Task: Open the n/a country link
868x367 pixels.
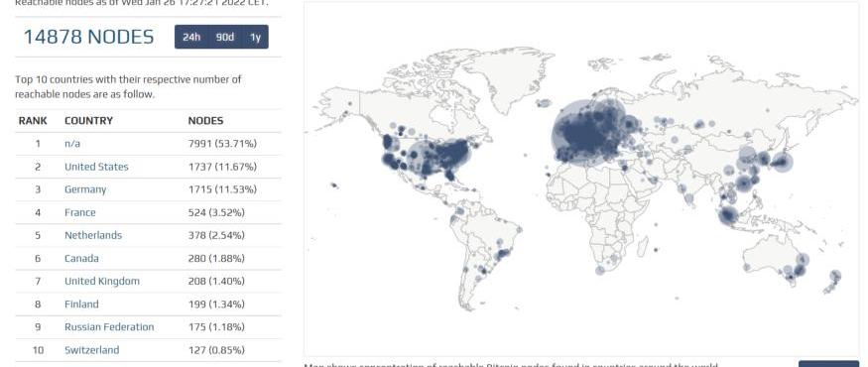Action: pos(72,144)
